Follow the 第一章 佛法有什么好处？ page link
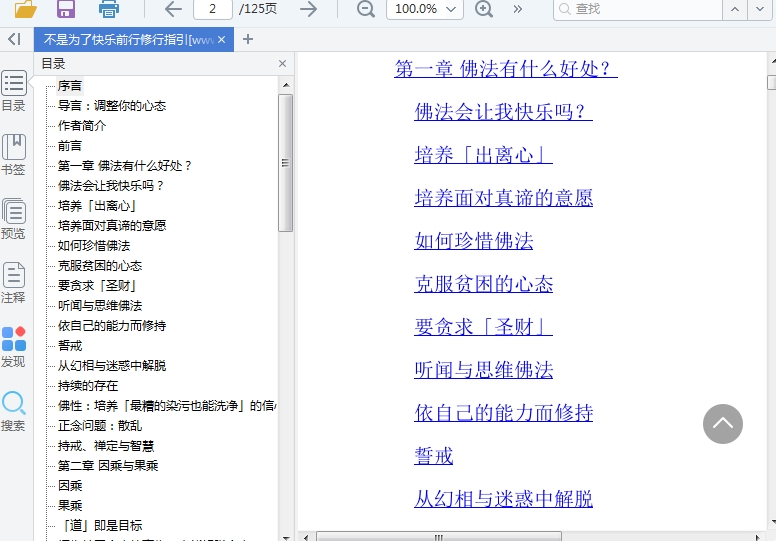 coord(506,69)
